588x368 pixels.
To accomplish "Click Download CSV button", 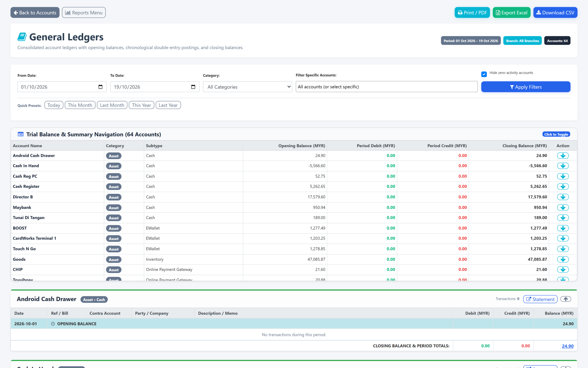I will tap(555, 12).
